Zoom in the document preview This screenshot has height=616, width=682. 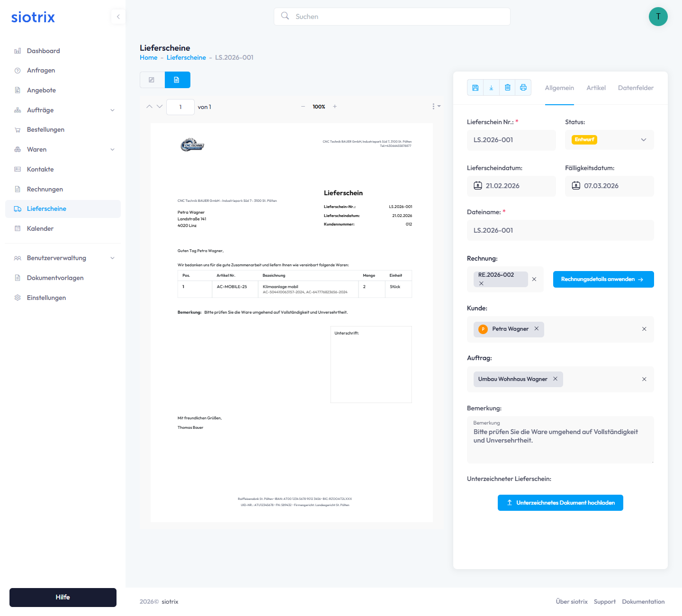(x=335, y=107)
